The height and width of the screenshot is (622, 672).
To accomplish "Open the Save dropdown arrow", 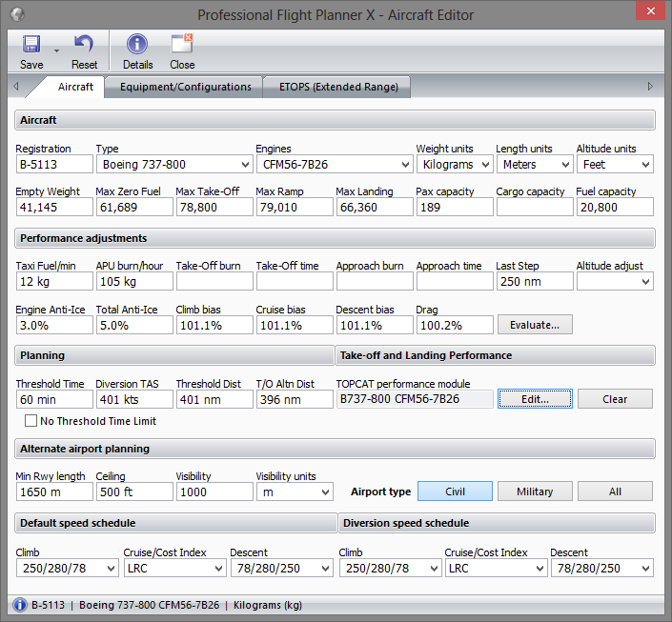I will (x=56, y=51).
